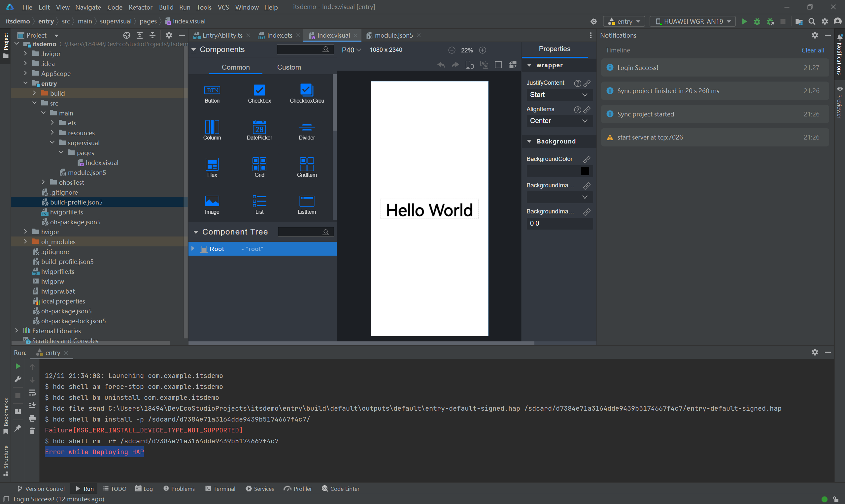Expand the oh_modules folder in project tree
The image size is (845, 504).
pos(25,241)
